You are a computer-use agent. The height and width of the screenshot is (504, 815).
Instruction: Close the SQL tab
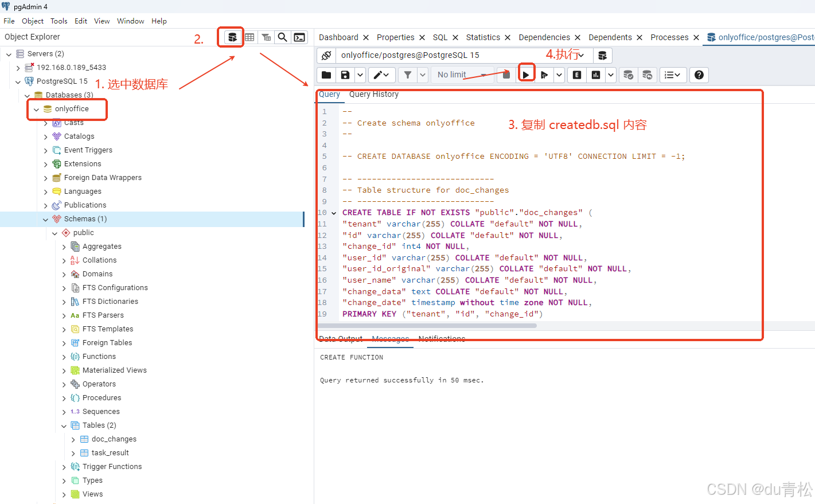(455, 38)
